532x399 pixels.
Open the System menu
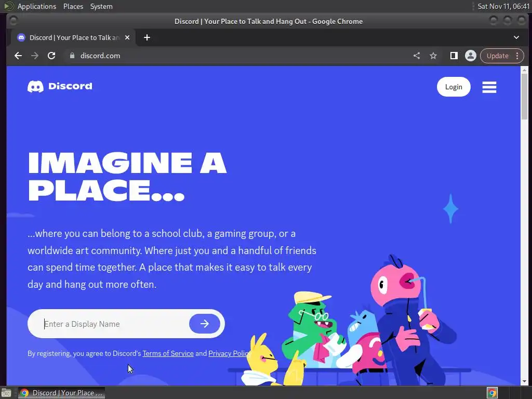pos(101,6)
